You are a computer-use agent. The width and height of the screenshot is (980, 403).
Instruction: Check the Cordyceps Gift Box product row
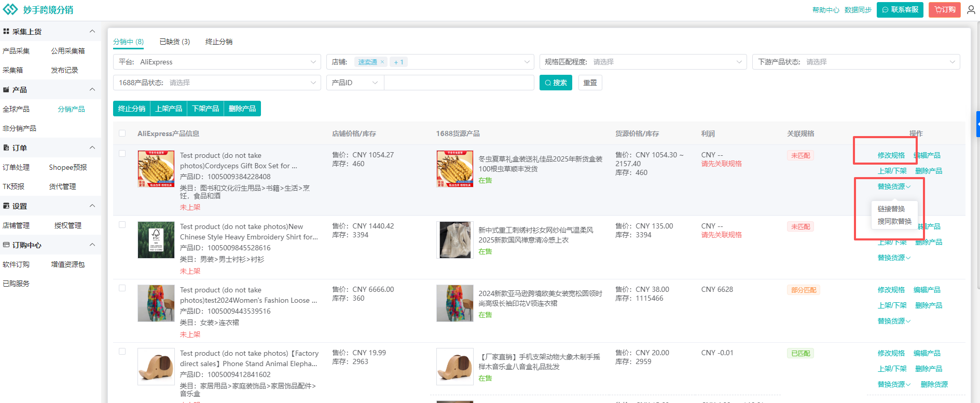(122, 154)
